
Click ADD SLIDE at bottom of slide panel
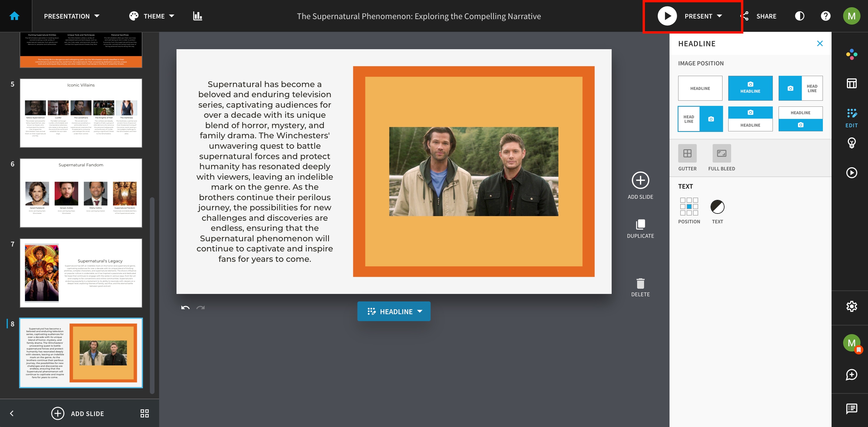click(x=78, y=413)
